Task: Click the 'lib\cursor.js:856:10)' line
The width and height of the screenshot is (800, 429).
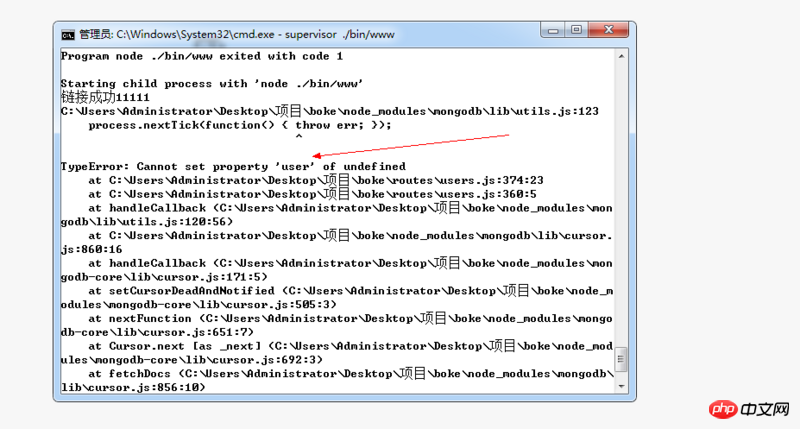Action: pyautogui.click(x=133, y=387)
